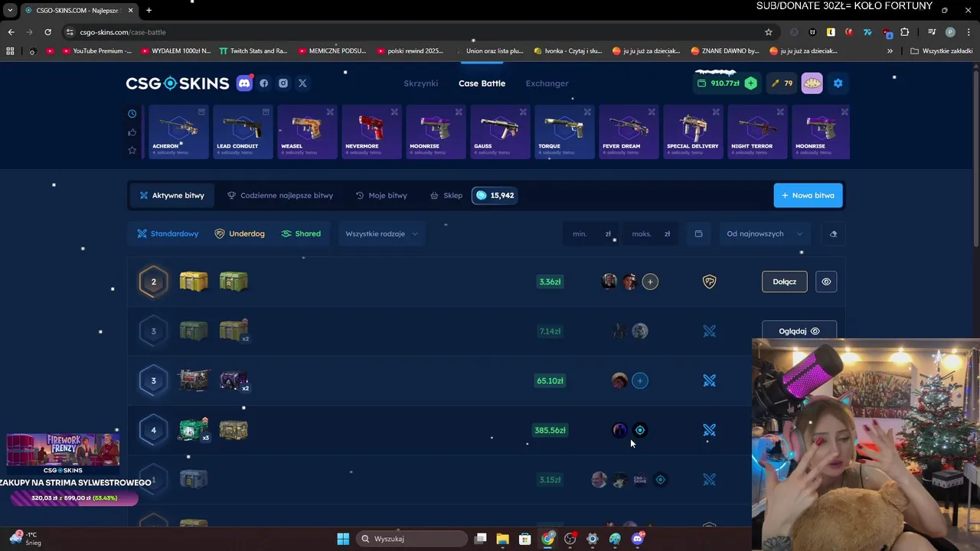This screenshot has width=980, height=551.
Task: Open Wszystkie zakładki folder
Action: [942, 51]
